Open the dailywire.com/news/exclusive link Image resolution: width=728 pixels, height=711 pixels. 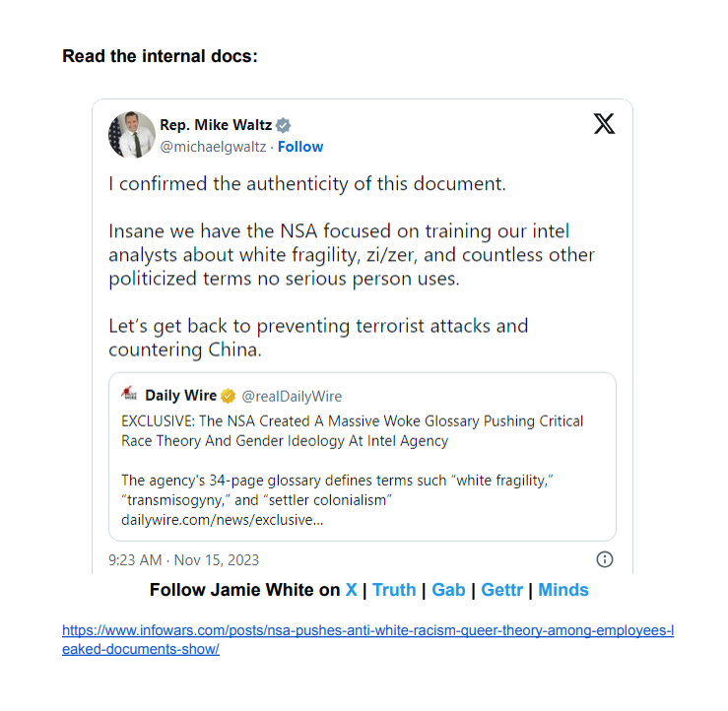coord(223,520)
